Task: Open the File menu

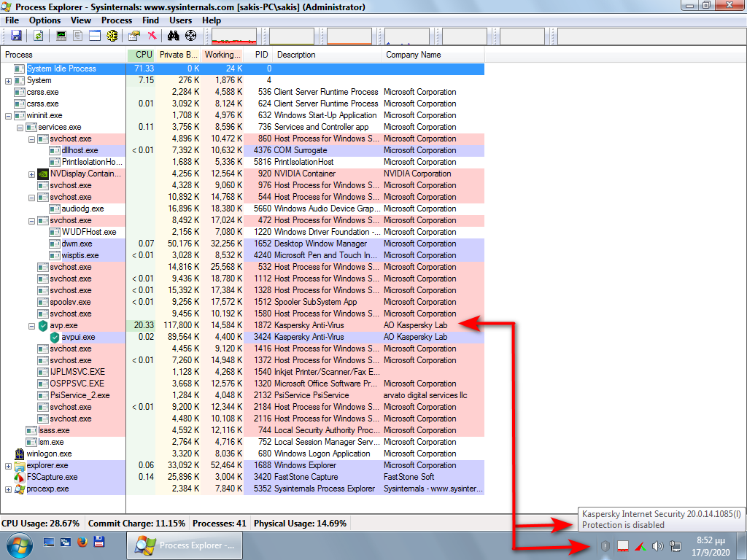Action: pos(12,20)
